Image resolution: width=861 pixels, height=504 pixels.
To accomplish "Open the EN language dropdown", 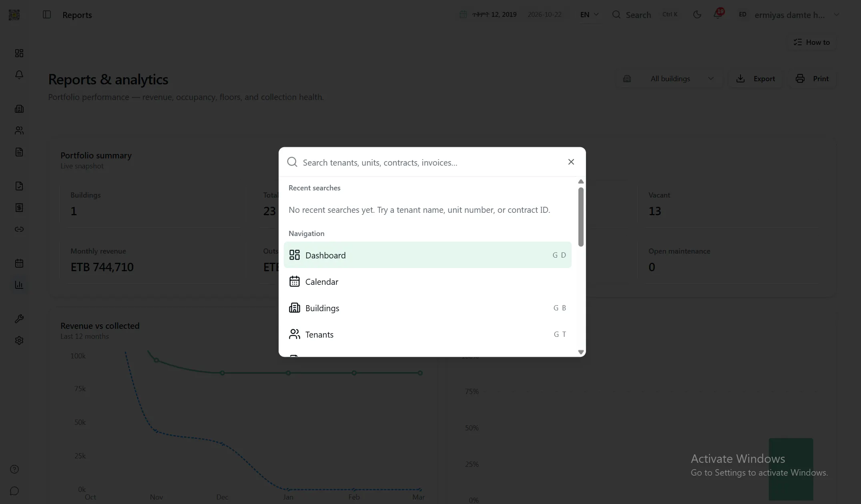I will click(x=589, y=14).
